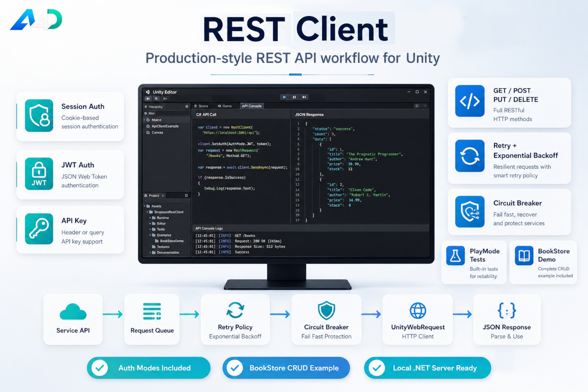Click the Pause button in Unity Editor
588x392 pixels.
tap(294, 97)
